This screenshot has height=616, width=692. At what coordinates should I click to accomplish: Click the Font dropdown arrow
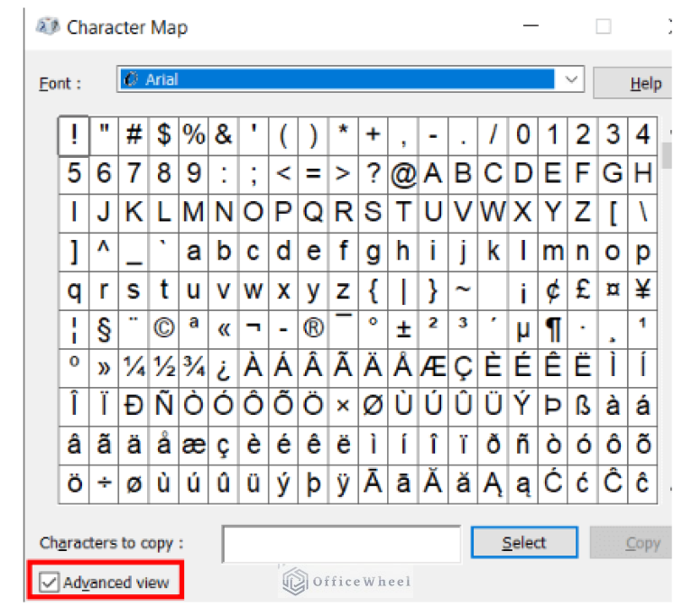(x=572, y=80)
